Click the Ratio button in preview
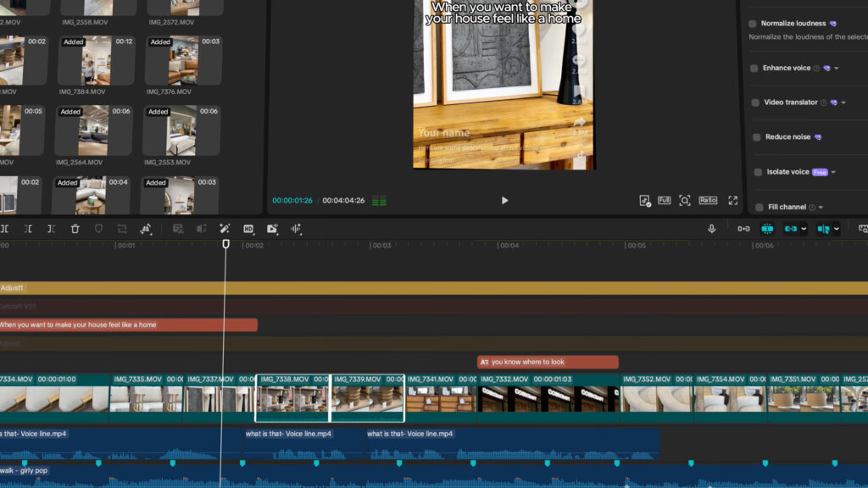Viewport: 868px width, 488px height. [x=708, y=200]
